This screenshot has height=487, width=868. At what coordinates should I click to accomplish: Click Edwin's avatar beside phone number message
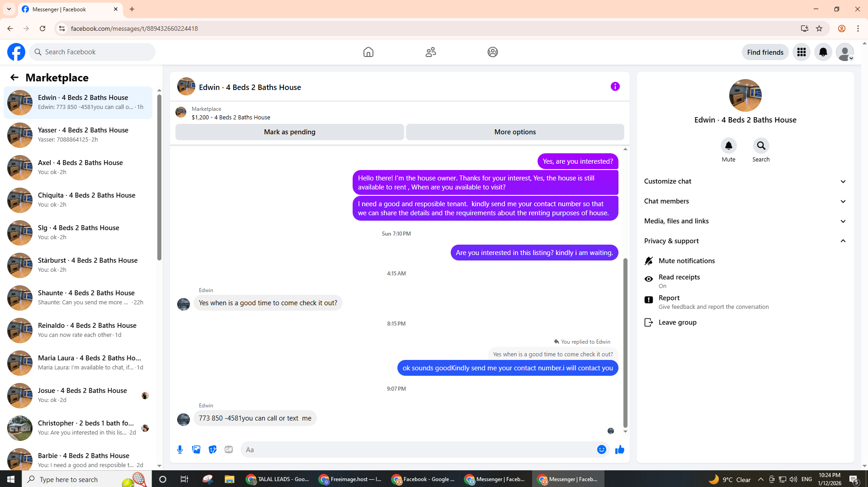184,419
